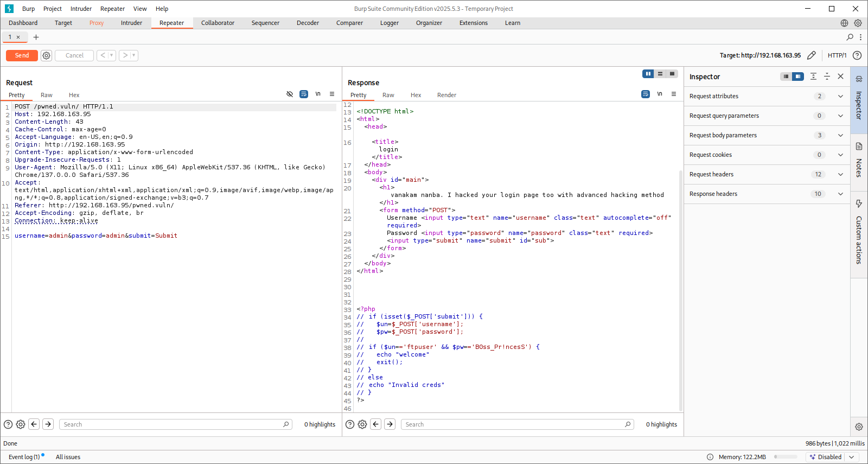Open request search settings gear
The image size is (868, 464).
click(x=21, y=424)
